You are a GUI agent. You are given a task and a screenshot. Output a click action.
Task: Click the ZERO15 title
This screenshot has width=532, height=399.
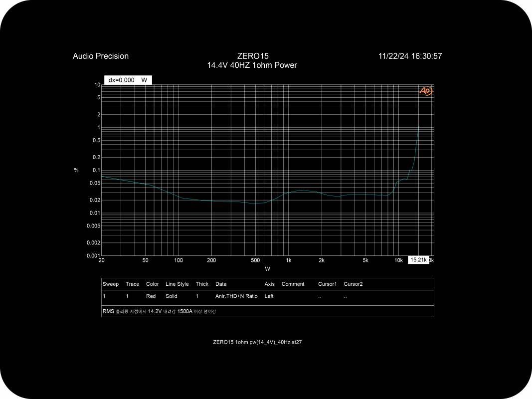(253, 56)
